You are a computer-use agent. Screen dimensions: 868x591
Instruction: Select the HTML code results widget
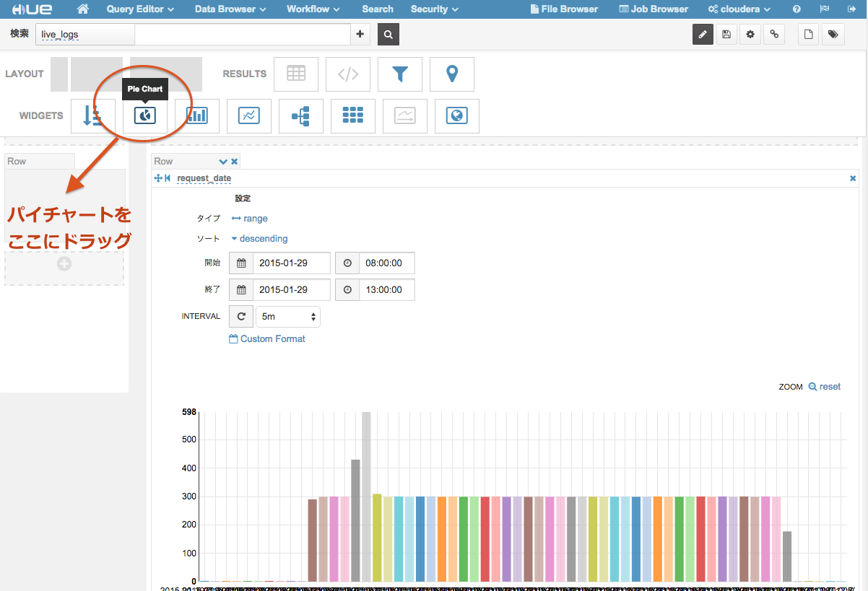[x=348, y=74]
